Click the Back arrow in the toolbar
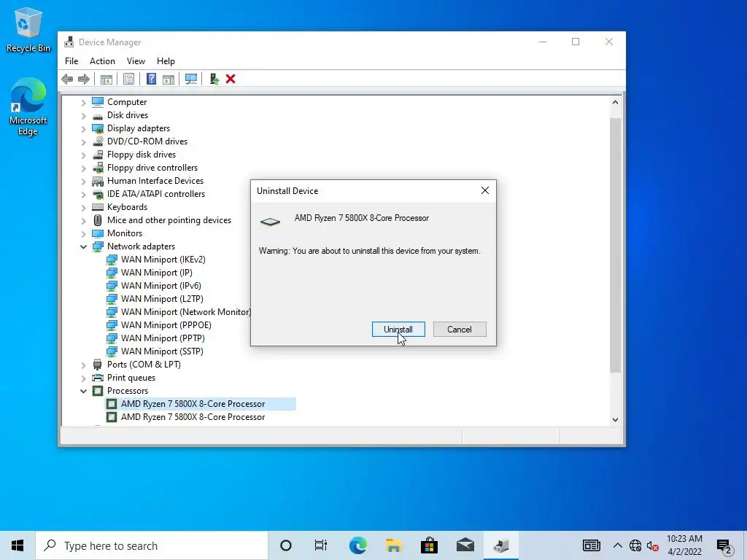747x560 pixels. click(67, 79)
